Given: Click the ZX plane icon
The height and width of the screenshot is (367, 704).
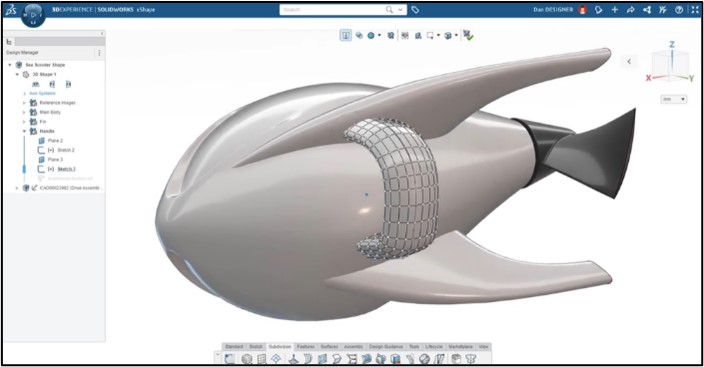Looking at the screenshot, I should (68, 84).
